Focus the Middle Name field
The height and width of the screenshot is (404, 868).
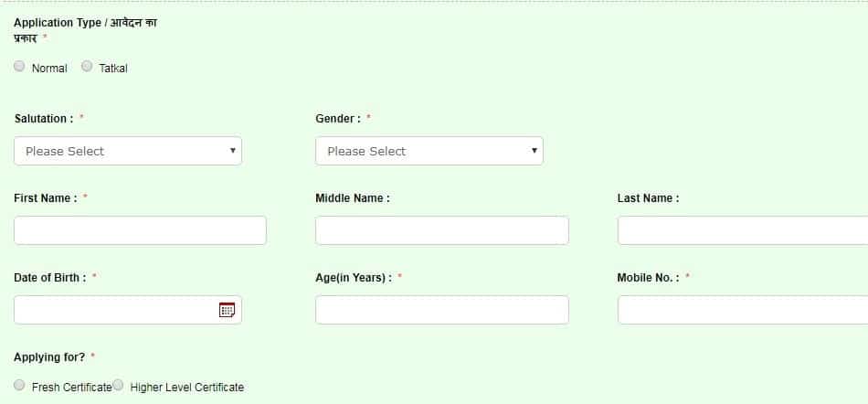tap(441, 230)
